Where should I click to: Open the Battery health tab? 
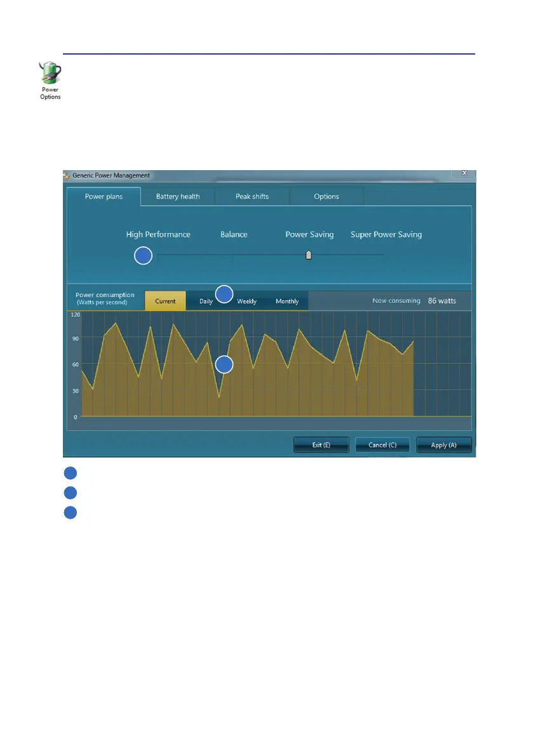pos(178,197)
